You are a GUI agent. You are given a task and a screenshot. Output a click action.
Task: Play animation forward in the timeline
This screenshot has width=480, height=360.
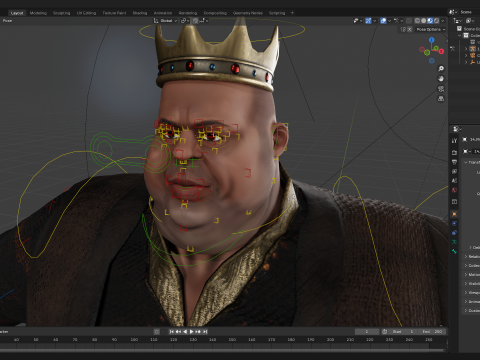[x=192, y=332]
